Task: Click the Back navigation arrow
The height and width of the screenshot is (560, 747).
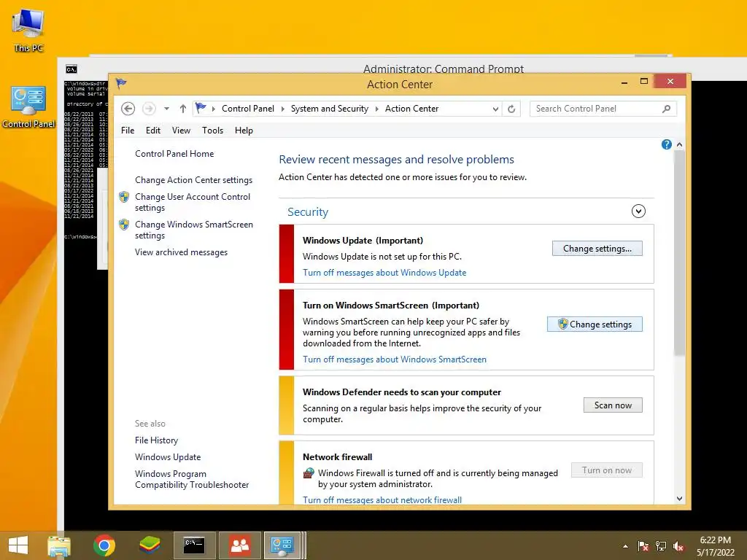Action: (x=128, y=109)
